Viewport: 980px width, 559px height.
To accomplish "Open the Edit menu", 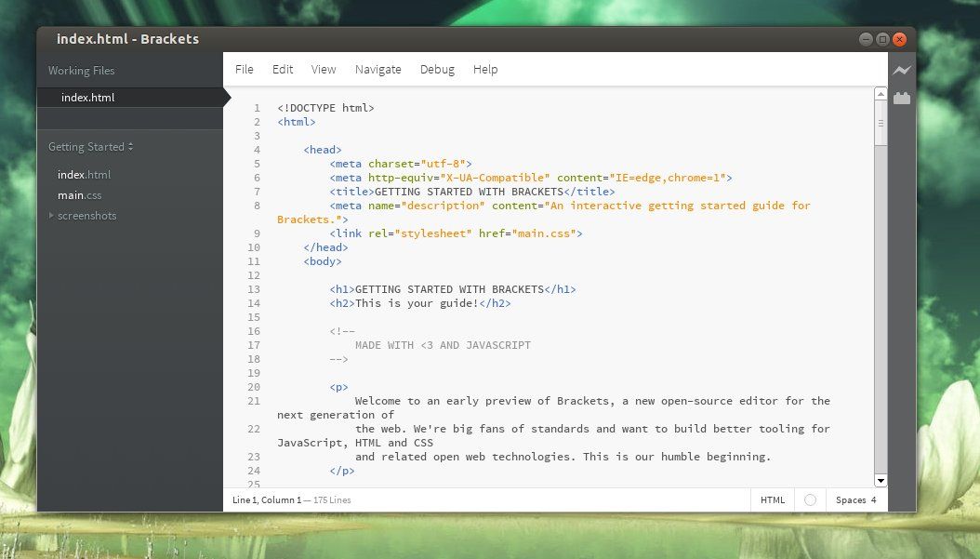I will tap(283, 70).
